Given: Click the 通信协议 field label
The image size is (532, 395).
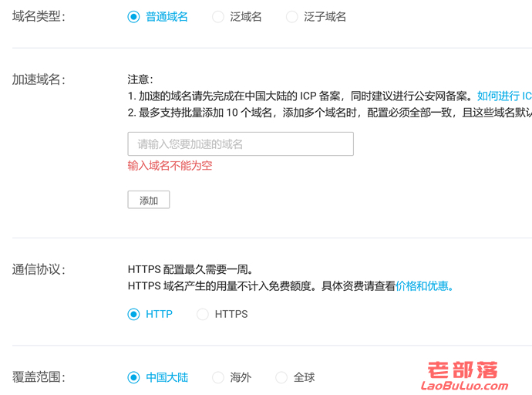Looking at the screenshot, I should point(39,269).
